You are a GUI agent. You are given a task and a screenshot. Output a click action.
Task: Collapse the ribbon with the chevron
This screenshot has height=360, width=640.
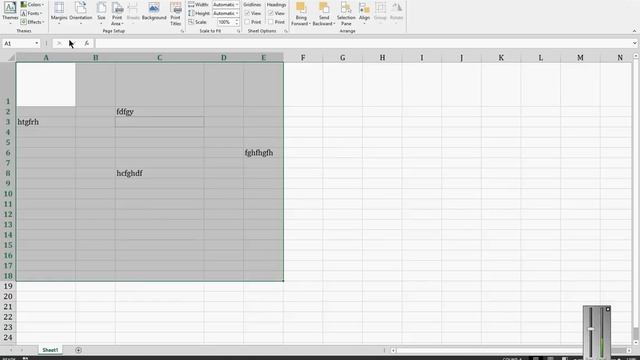pos(634,31)
